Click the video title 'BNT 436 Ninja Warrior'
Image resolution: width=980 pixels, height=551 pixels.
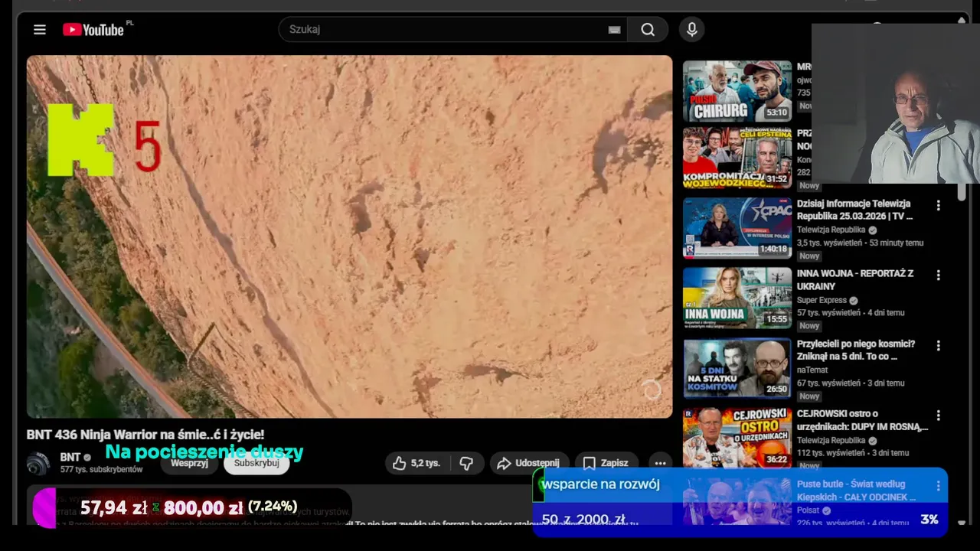145,435
